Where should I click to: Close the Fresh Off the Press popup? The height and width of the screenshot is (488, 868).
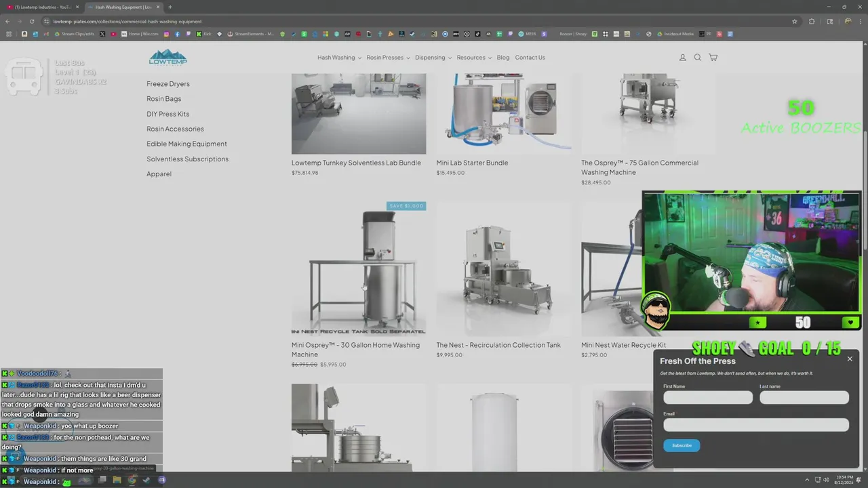(850, 359)
